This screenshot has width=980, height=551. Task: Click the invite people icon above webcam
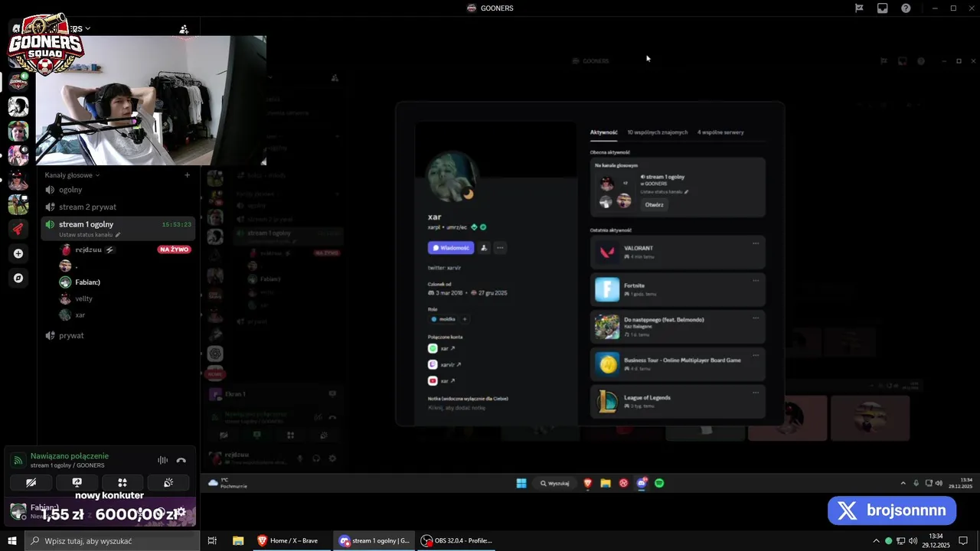pos(184,29)
